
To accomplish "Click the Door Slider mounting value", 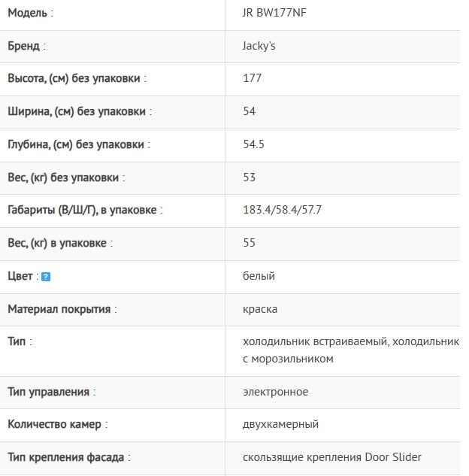I will pos(332,457).
